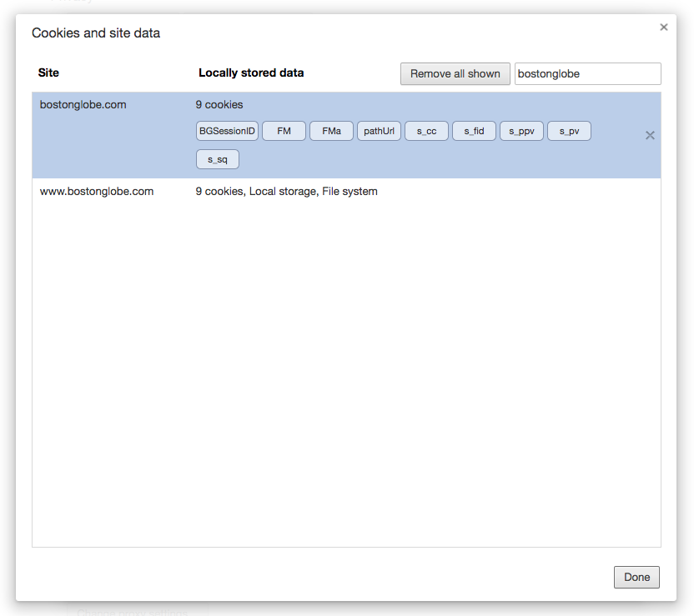Click the bostonglobe.com site name

(x=83, y=105)
